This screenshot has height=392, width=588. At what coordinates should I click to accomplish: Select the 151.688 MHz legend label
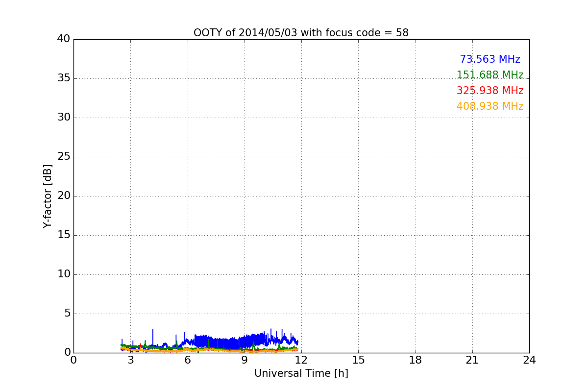coord(490,75)
